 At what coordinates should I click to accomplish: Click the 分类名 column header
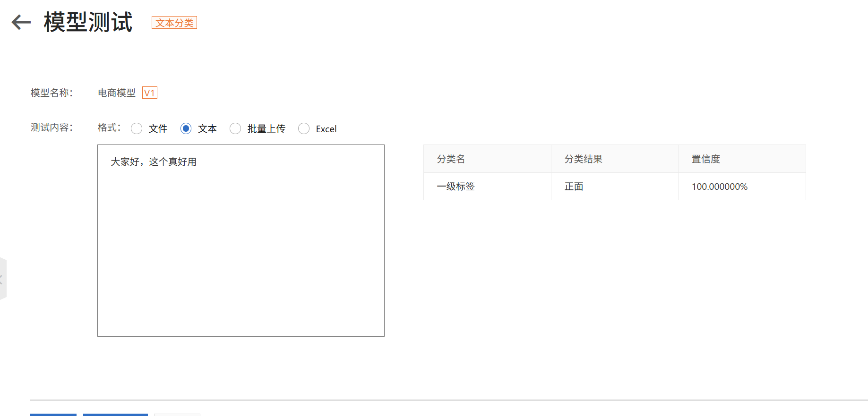pos(451,159)
